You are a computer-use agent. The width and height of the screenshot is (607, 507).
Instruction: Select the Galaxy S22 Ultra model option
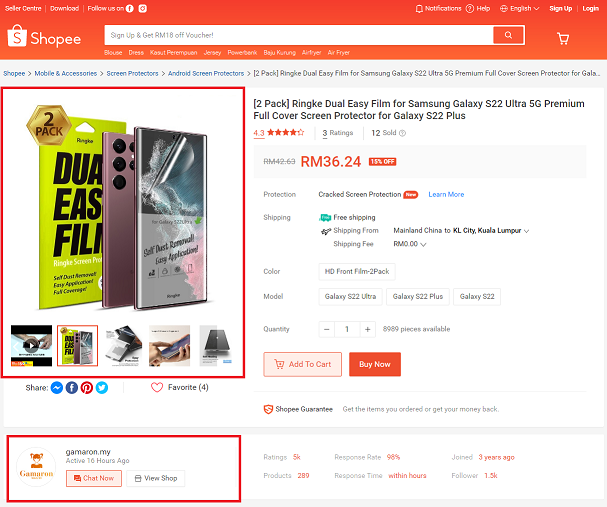pyautogui.click(x=350, y=296)
